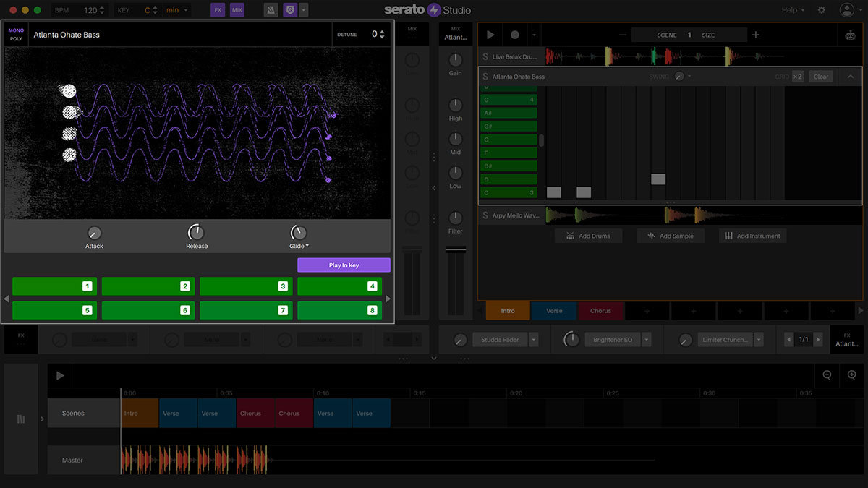Go to next FX page arrow
868x488 pixels.
click(x=818, y=340)
